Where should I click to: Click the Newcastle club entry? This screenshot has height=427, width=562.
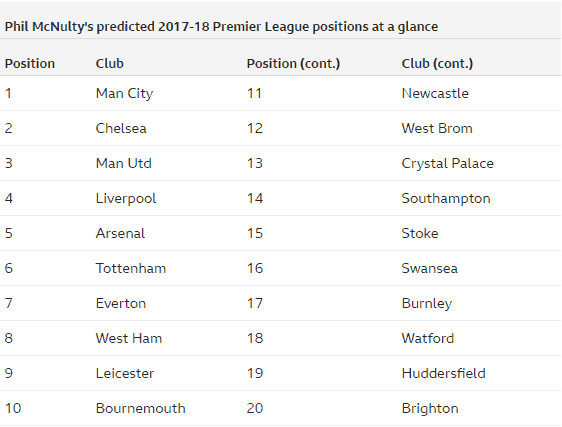pos(435,94)
